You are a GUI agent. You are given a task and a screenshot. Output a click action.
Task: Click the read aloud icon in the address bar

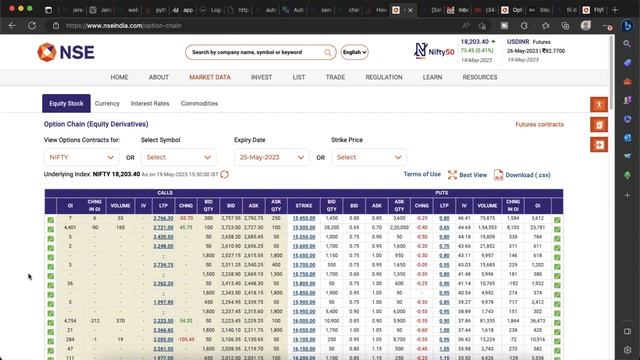pos(465,26)
